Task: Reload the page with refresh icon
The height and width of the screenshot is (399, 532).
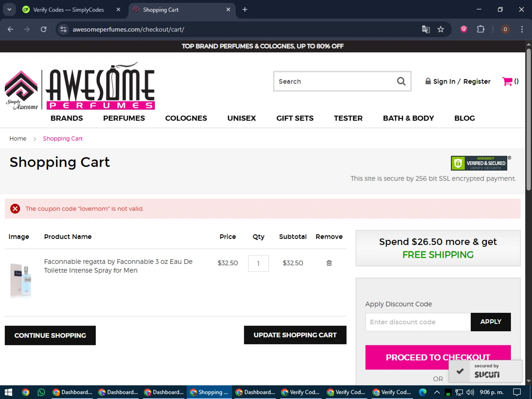Action: (x=44, y=29)
